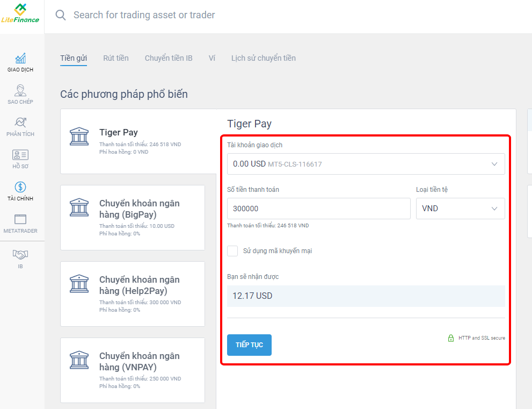Open the VND currency dropdown
Viewport: 532px width, 409px height.
[461, 209]
